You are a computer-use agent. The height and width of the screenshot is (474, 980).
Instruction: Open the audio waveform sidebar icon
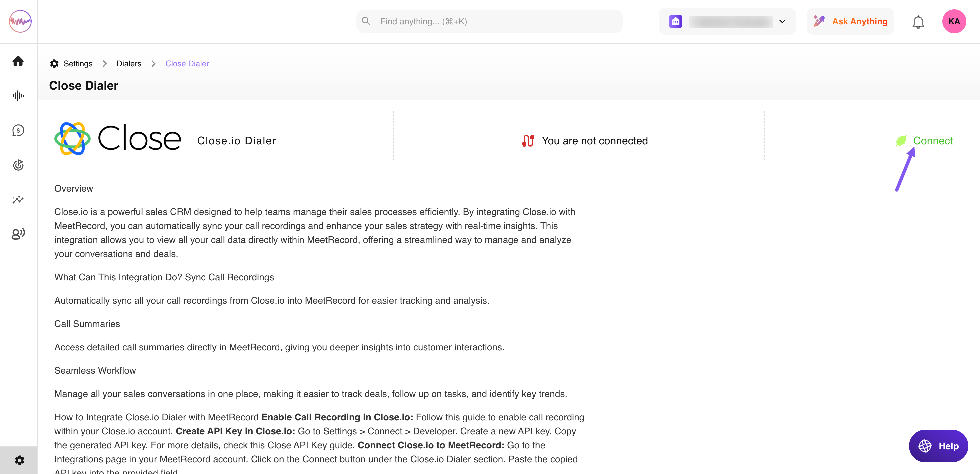click(18, 95)
